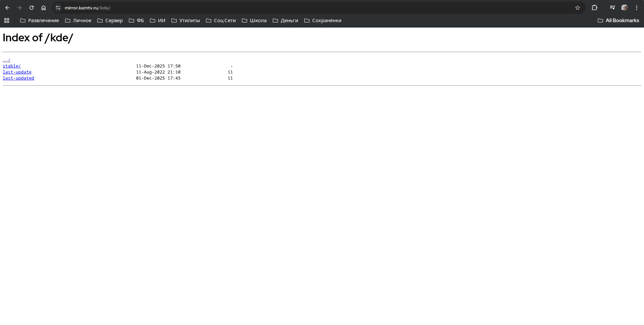Image resolution: width=644 pixels, height=325 pixels.
Task: Click the date 01-Dec-2025 17:45
Action: [x=158, y=78]
